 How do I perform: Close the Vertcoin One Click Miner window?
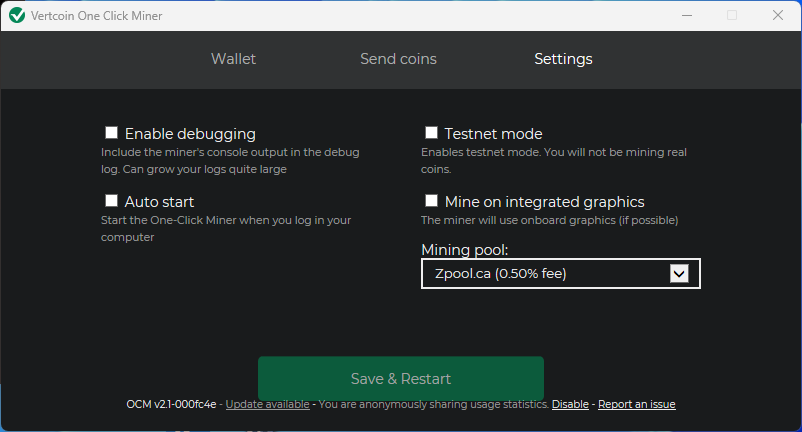[x=778, y=15]
